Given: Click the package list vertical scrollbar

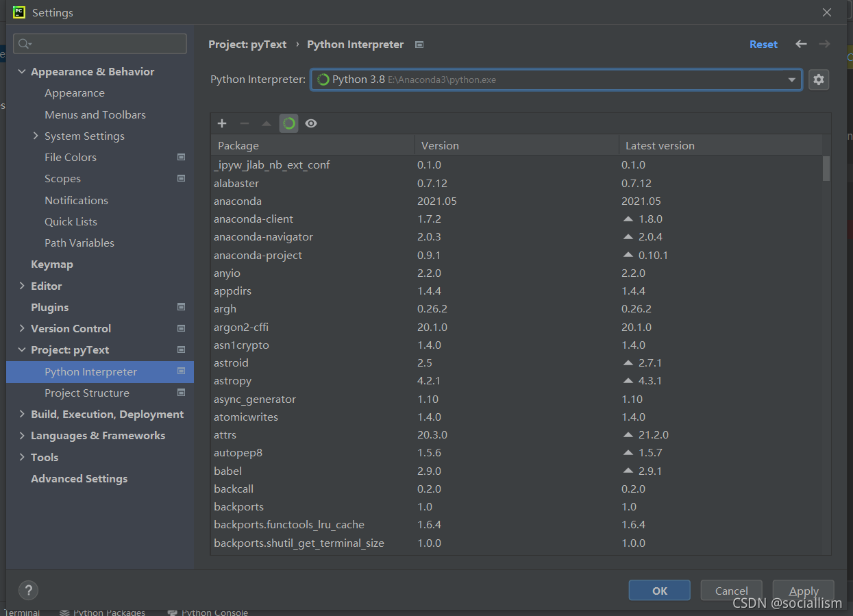Looking at the screenshot, I should coord(826,169).
